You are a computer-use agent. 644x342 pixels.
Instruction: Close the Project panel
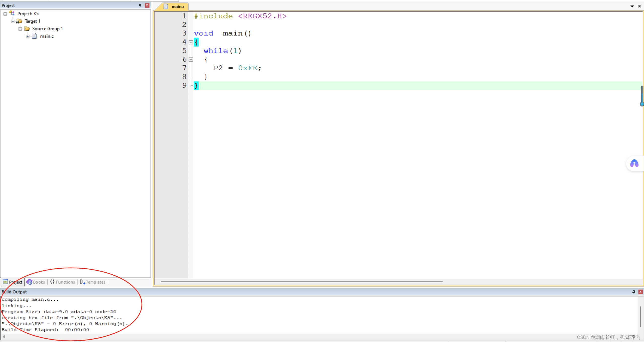(x=147, y=5)
